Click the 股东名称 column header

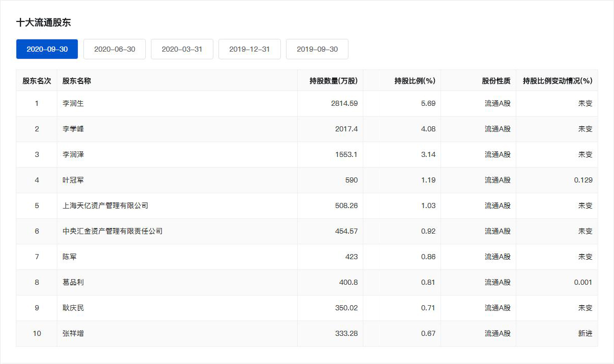(77, 81)
